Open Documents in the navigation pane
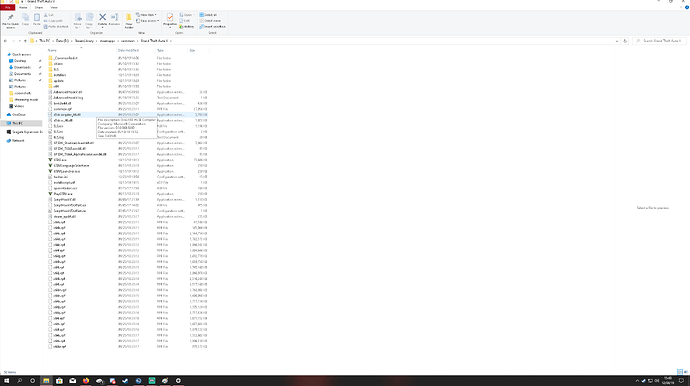690x386 pixels. pyautogui.click(x=22, y=74)
